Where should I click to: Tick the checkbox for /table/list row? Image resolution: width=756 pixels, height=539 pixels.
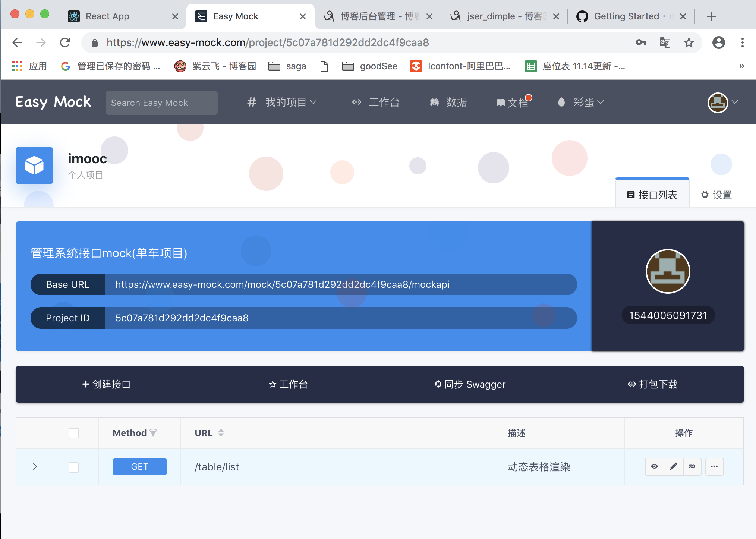(x=74, y=467)
